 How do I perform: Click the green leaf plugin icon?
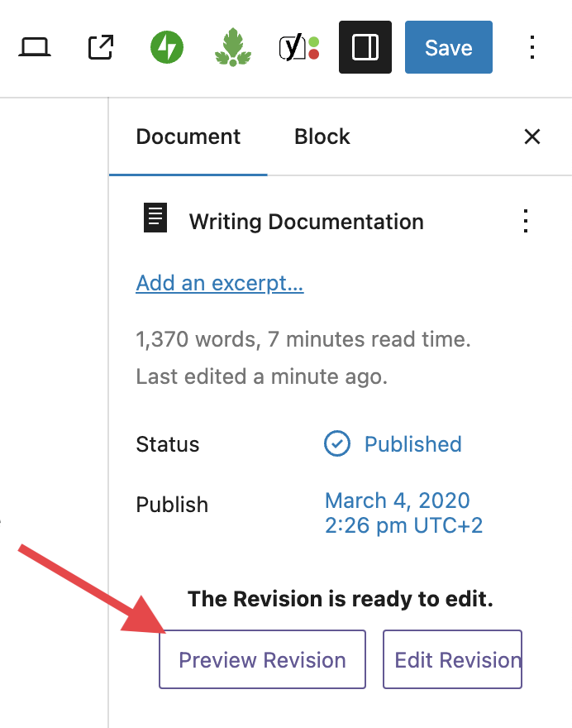(x=232, y=47)
